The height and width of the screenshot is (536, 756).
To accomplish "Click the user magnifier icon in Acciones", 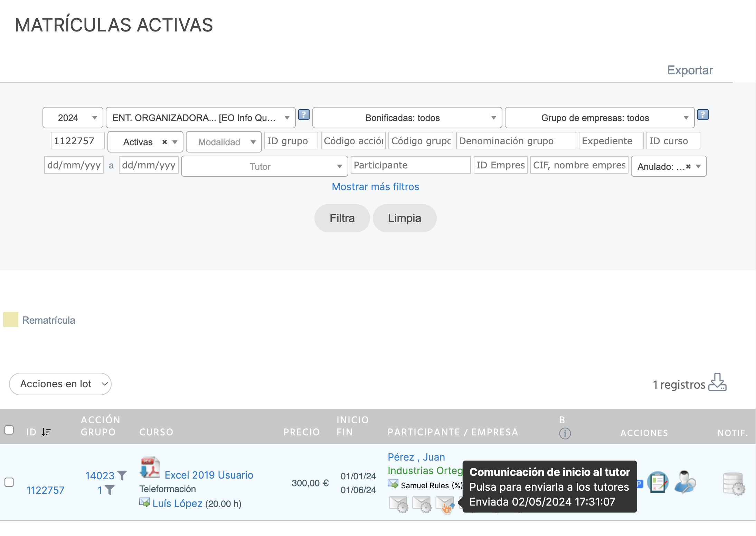I will (685, 482).
